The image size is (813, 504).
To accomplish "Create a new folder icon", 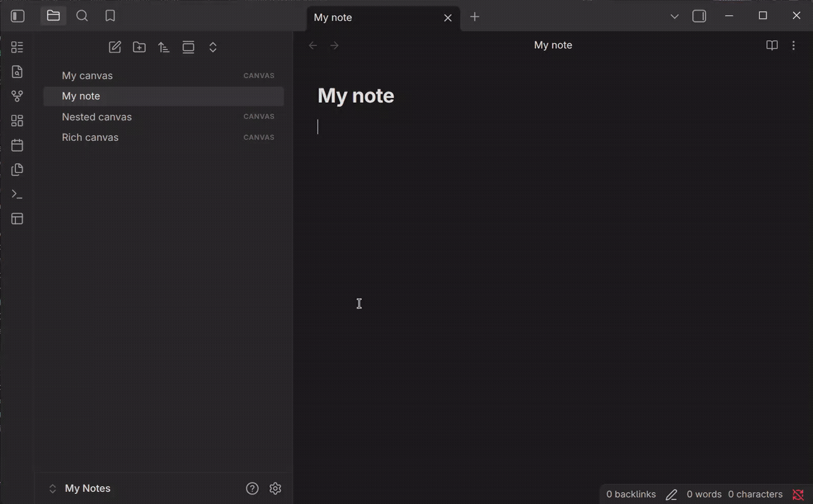I will coord(139,47).
